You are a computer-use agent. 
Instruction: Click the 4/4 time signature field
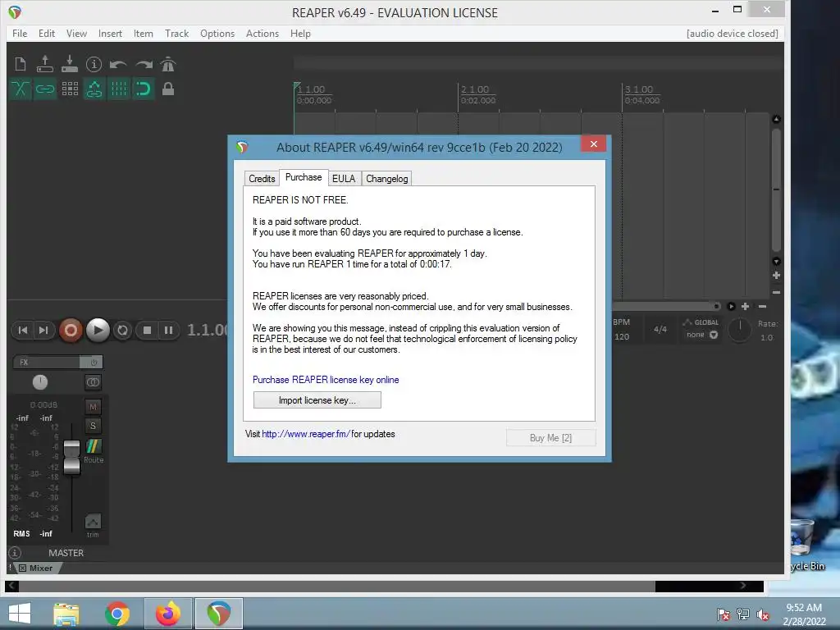click(660, 329)
